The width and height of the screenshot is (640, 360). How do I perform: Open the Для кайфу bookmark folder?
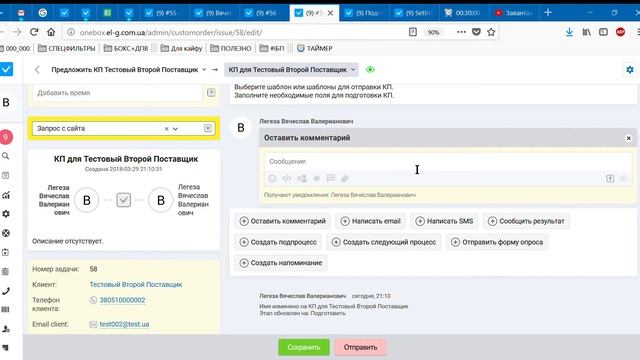point(181,48)
